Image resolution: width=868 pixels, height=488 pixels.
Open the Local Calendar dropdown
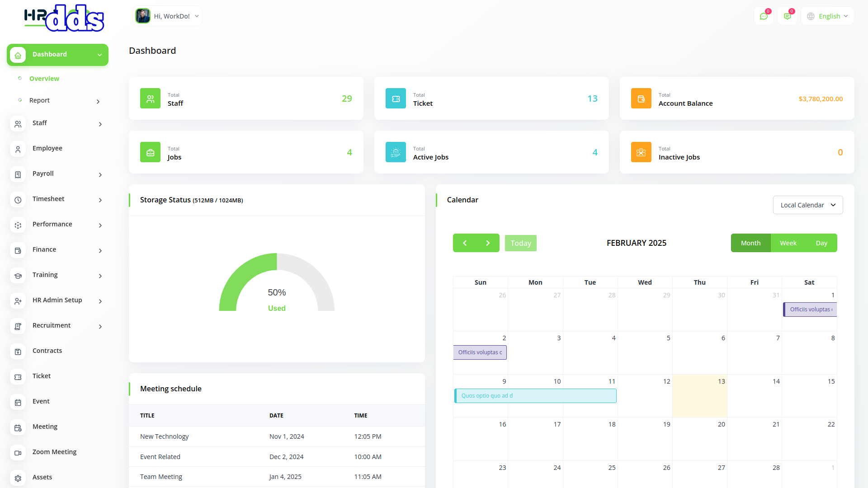[x=807, y=205]
